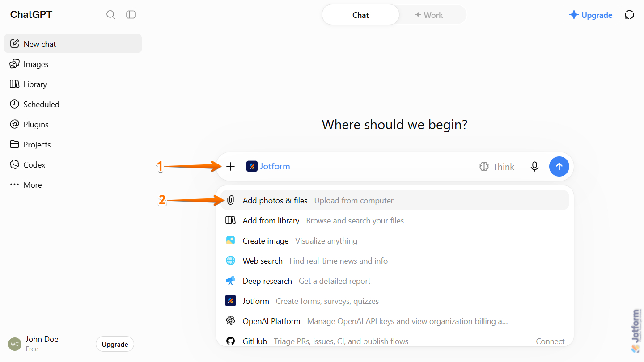Expand the More label in sidebar
Screen dimensions: 644x362
click(x=33, y=185)
